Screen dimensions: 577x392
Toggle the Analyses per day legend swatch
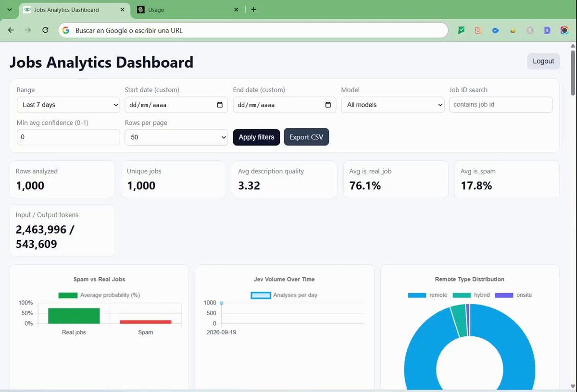tap(261, 295)
